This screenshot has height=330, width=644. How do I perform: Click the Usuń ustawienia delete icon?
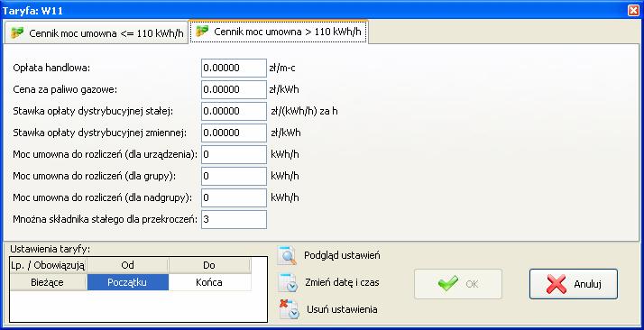pyautogui.click(x=290, y=309)
